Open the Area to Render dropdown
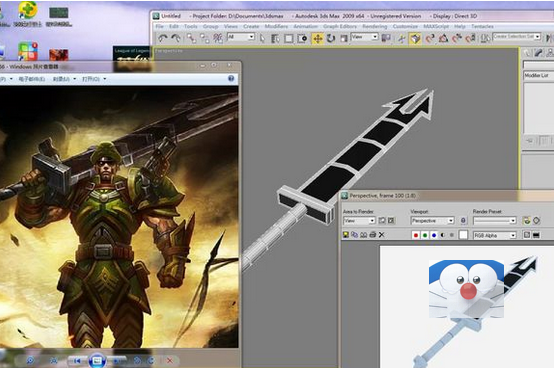 (359, 221)
